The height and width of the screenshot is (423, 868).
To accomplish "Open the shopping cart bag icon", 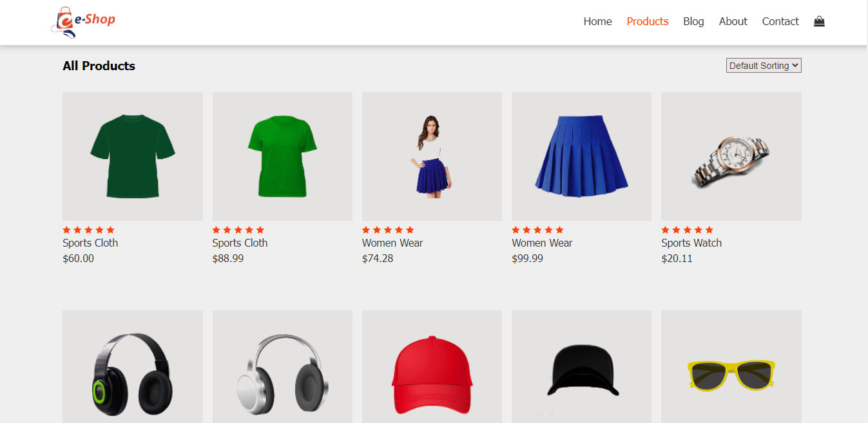I will click(x=819, y=21).
